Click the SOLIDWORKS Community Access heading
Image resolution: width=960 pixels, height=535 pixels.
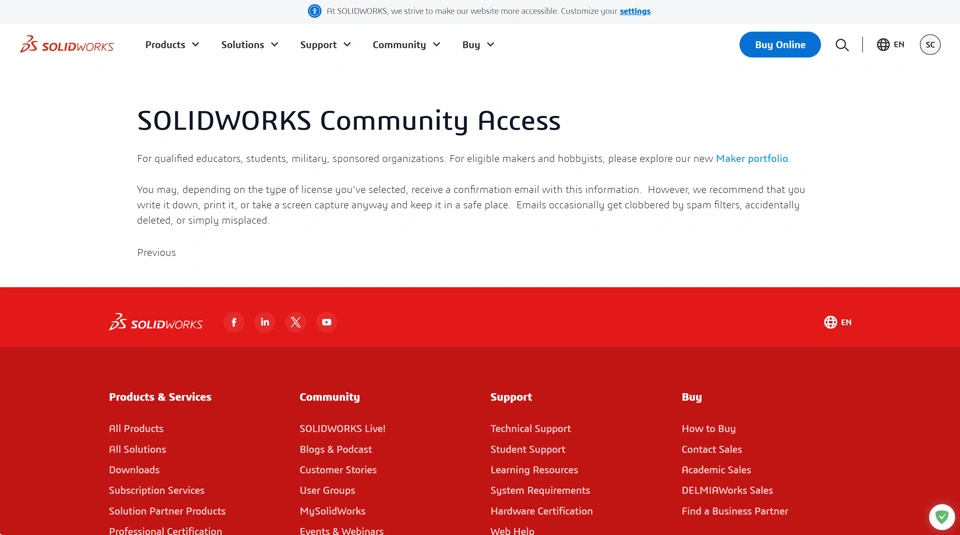point(348,121)
